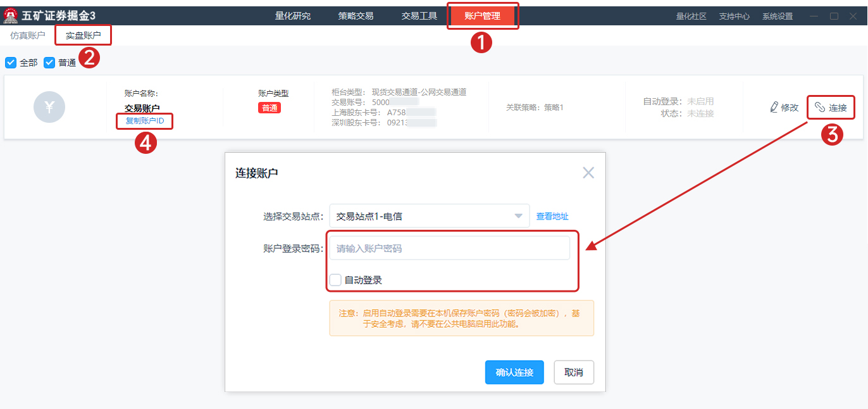Open the 交易工具 menu tab
The width and height of the screenshot is (868, 409).
pos(419,16)
